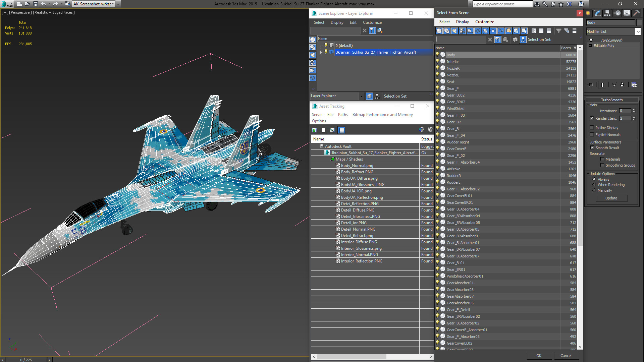Open Bitmap Performance and Memory menu
The width and height of the screenshot is (644, 362).
click(382, 115)
